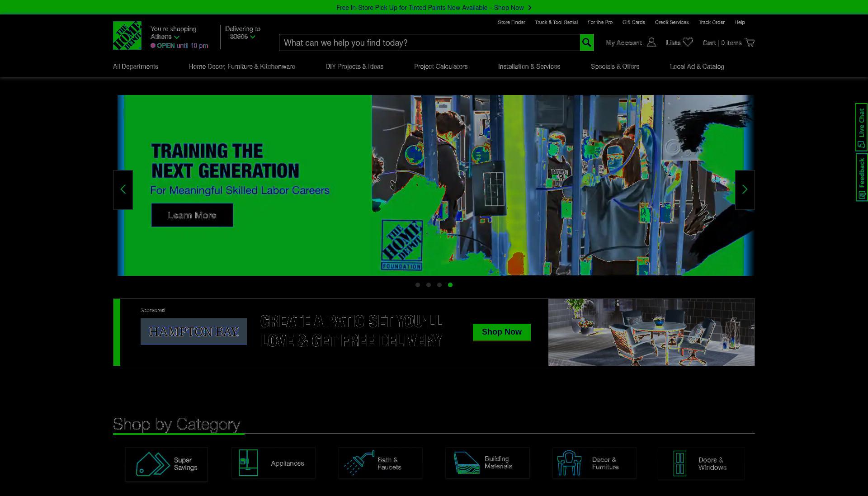Open the Credit Services link
The width and height of the screenshot is (868, 496).
(672, 22)
